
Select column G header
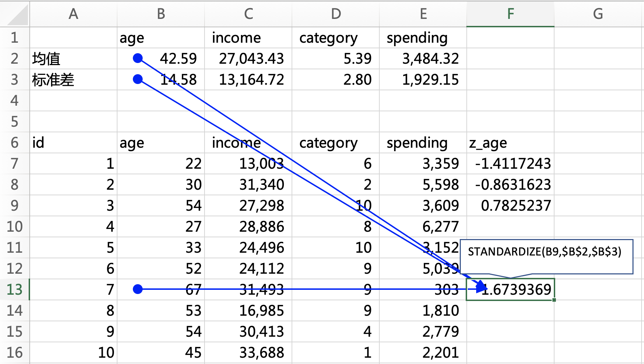click(599, 14)
